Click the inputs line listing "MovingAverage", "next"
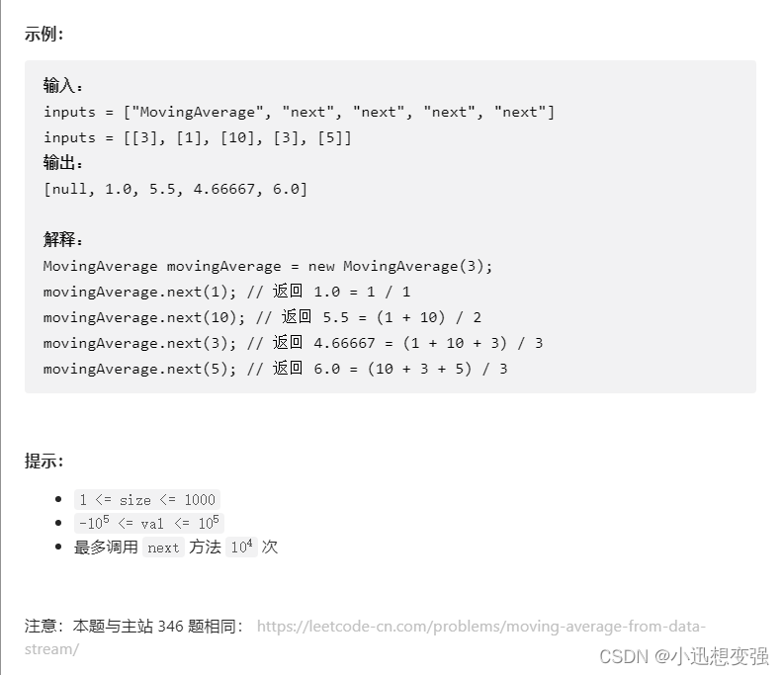Image resolution: width=784 pixels, height=675 pixels. click(299, 112)
